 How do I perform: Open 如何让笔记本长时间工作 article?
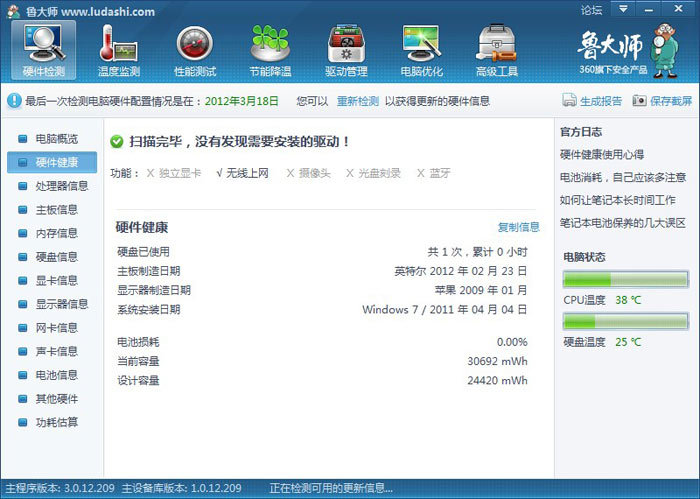pyautogui.click(x=617, y=200)
